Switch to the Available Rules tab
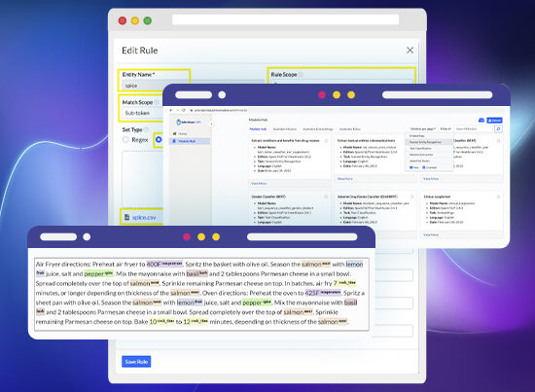The image size is (535, 392). tap(350, 129)
